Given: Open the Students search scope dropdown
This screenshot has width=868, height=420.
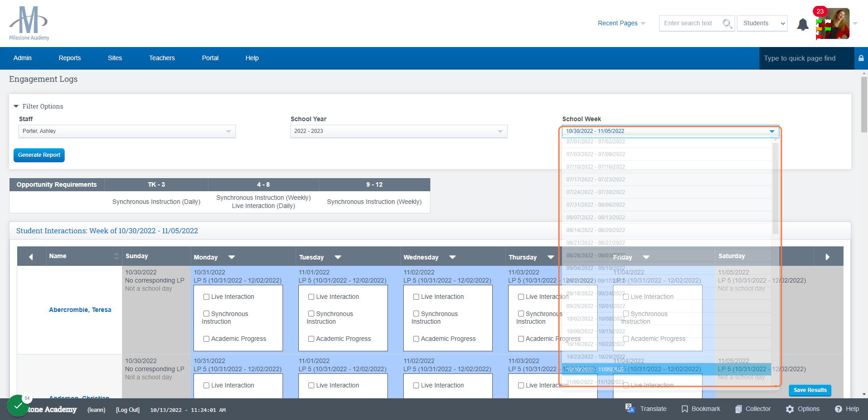Looking at the screenshot, I should [762, 23].
